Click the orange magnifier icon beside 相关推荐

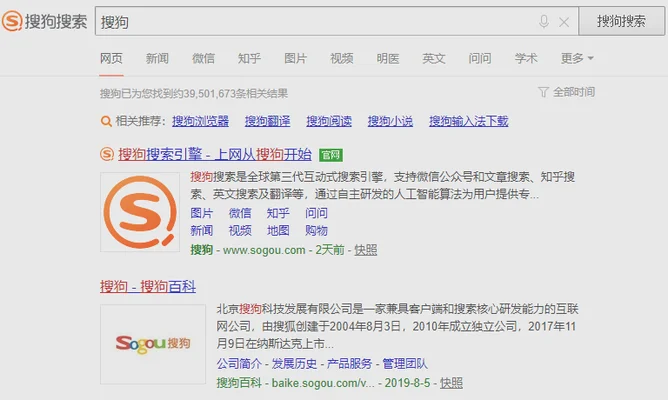[x=106, y=121]
